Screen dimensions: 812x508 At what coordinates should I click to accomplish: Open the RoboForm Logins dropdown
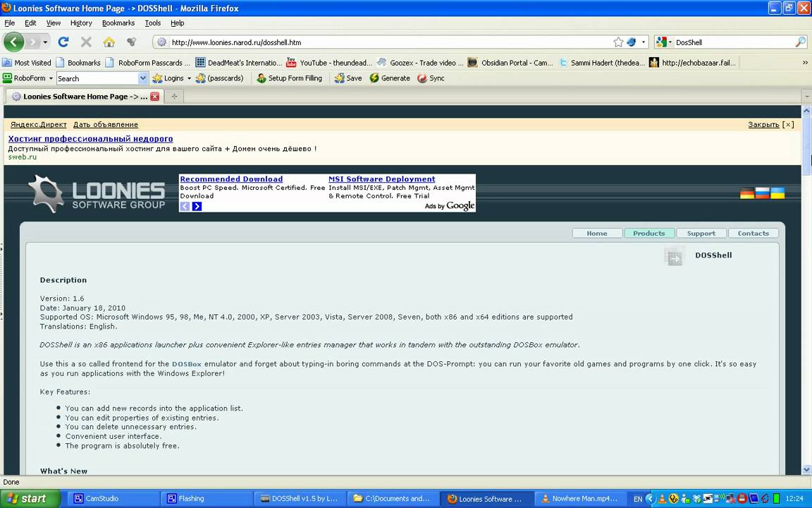click(171, 78)
